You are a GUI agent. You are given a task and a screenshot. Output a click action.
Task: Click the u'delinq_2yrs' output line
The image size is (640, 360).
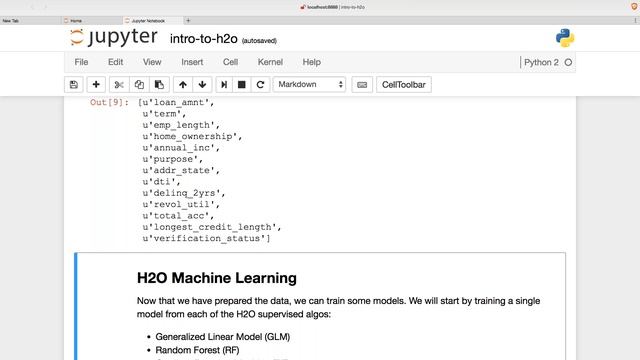click(184, 193)
